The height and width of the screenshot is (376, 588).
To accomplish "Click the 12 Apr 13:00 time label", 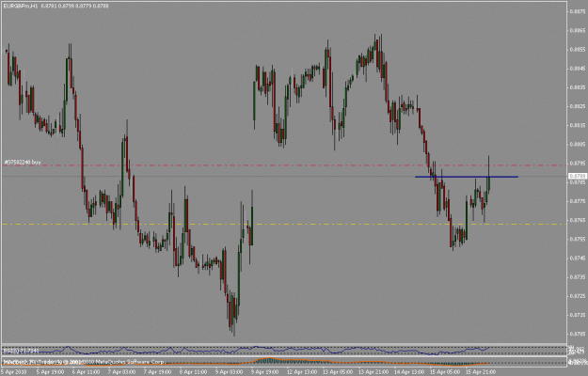I will [x=302, y=372].
